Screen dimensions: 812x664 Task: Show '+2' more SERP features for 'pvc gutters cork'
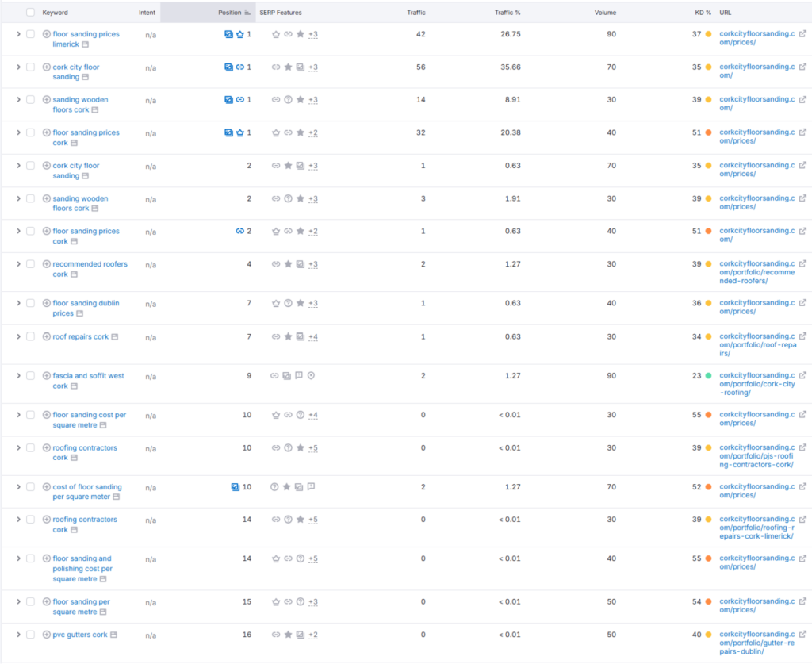312,635
